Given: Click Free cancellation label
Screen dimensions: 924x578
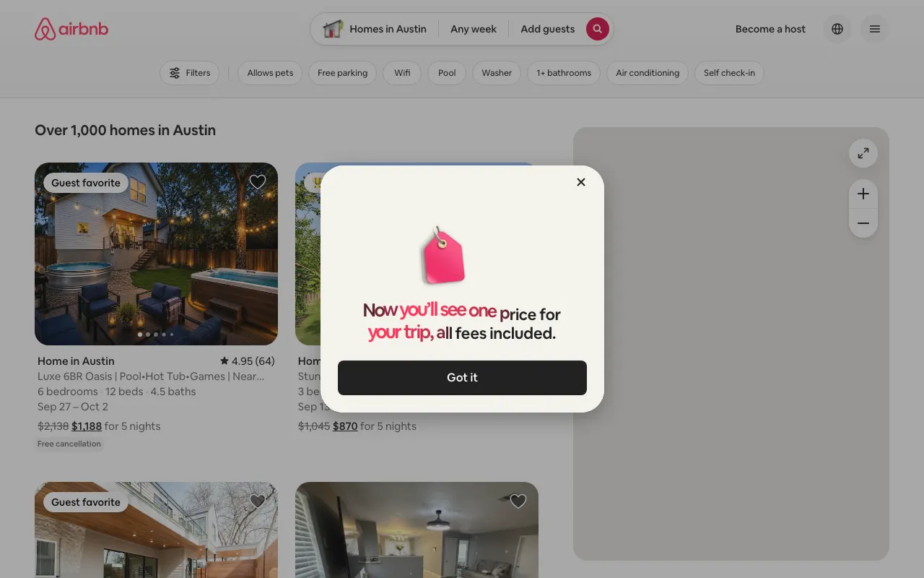Looking at the screenshot, I should pyautogui.click(x=69, y=444).
